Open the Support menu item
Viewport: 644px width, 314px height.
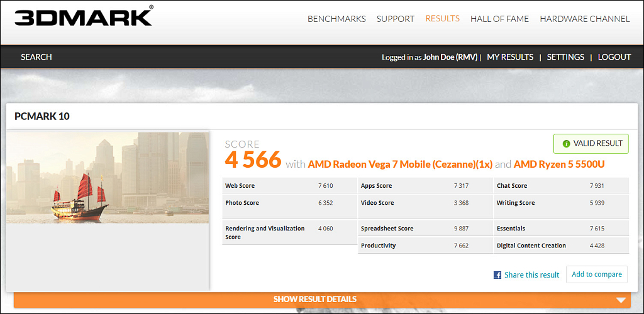coord(395,19)
